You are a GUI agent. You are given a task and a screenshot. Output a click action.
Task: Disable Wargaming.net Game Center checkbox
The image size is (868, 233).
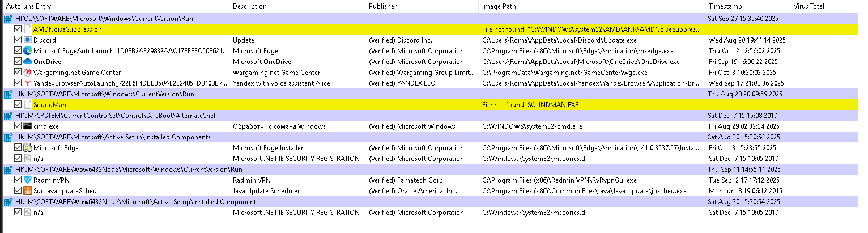(x=18, y=73)
